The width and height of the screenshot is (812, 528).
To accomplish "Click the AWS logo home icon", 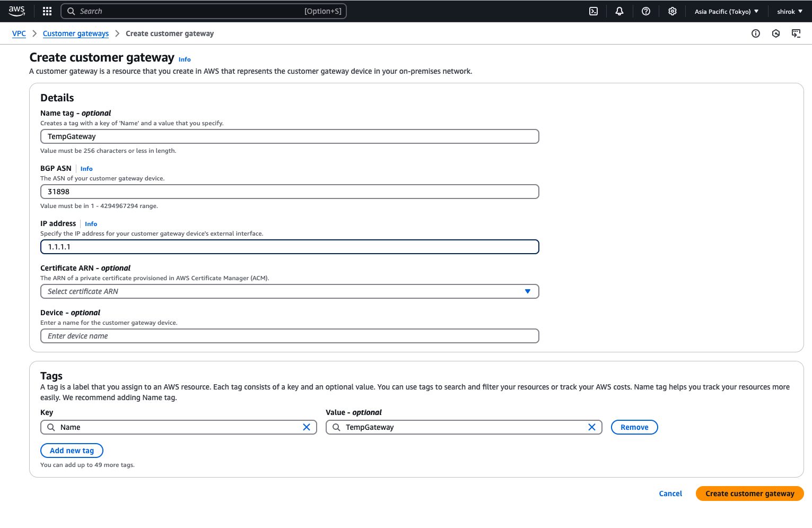I will coord(17,11).
